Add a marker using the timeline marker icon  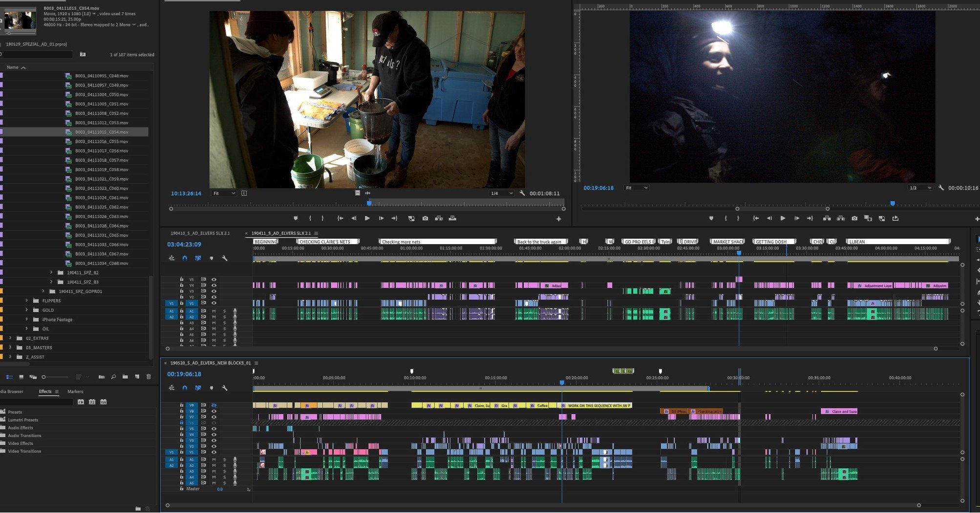coord(212,258)
